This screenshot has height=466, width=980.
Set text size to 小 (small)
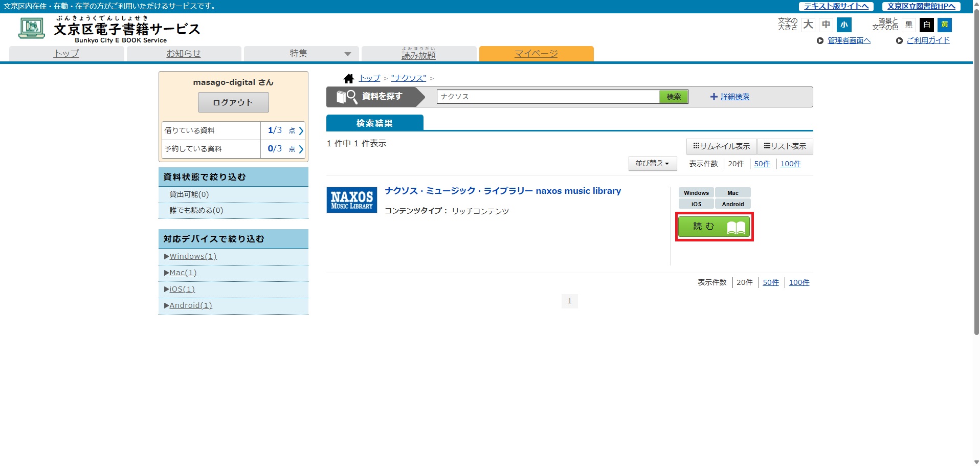point(844,25)
